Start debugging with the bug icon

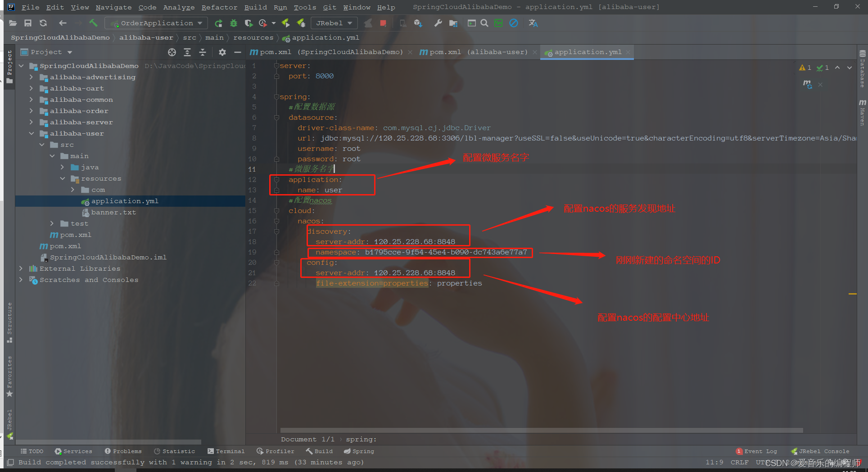click(234, 23)
